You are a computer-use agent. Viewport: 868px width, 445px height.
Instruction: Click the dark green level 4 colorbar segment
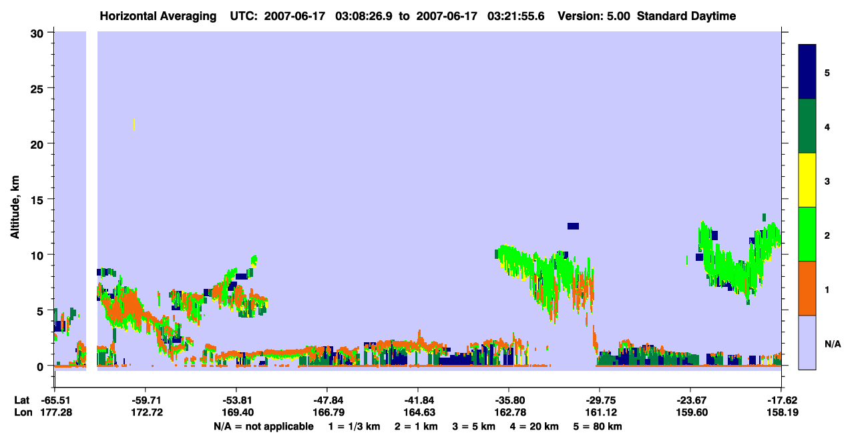coord(807,126)
